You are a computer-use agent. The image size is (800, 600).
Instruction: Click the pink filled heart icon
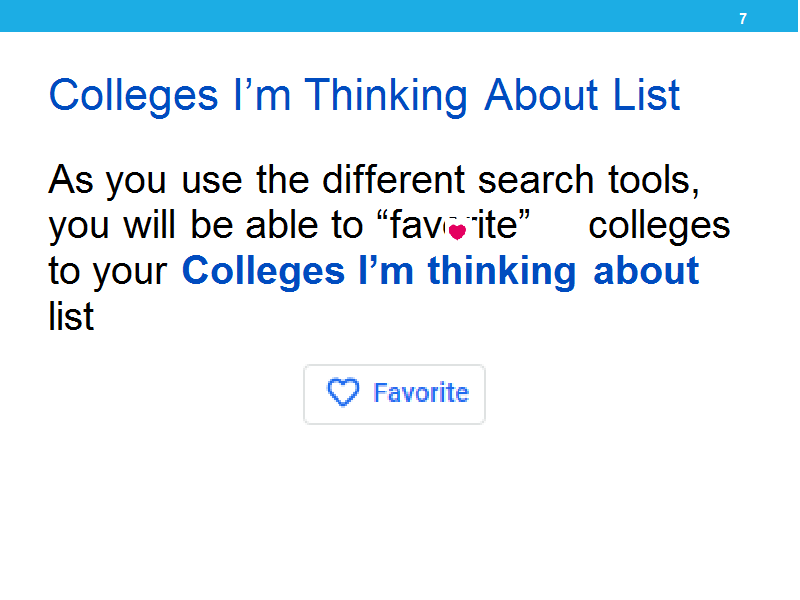457,232
